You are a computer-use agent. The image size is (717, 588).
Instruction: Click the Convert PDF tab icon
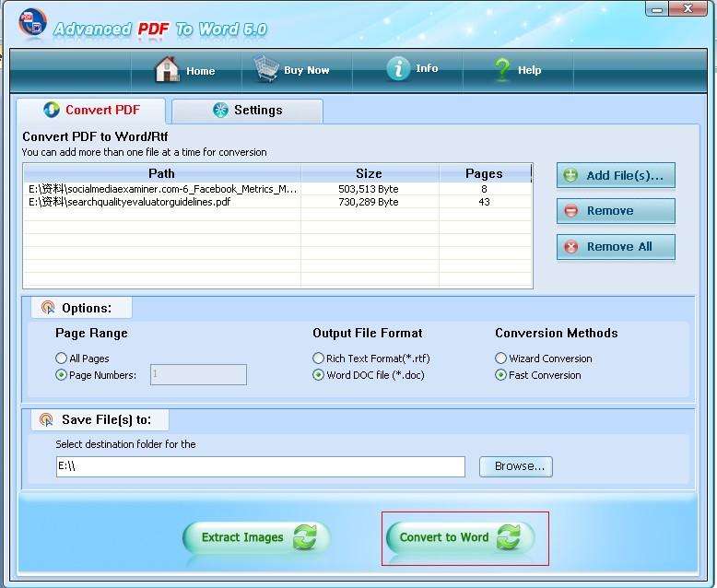click(52, 110)
